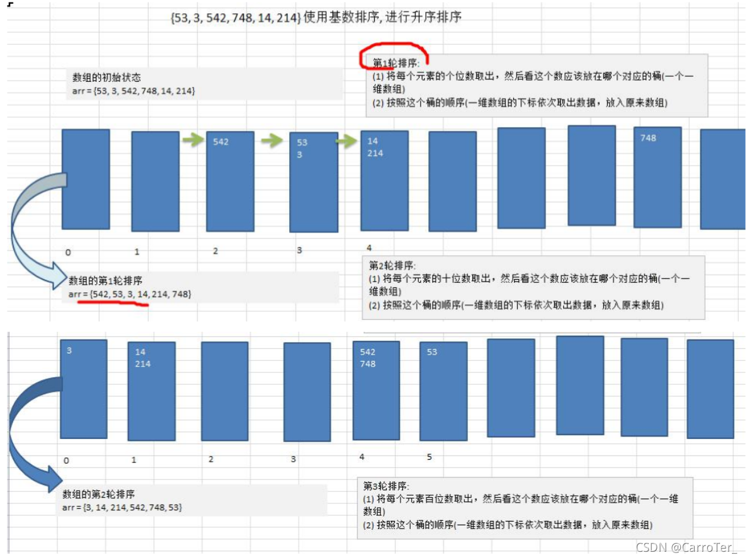Click the line arr = {53, 3, 542, 748, 14, 214}
The image size is (747, 560).
tap(134, 91)
